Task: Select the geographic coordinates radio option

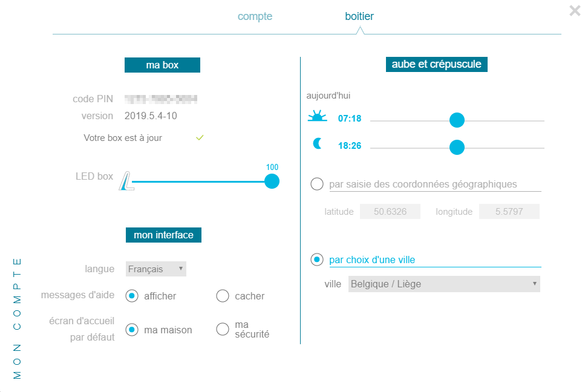Action: (317, 184)
